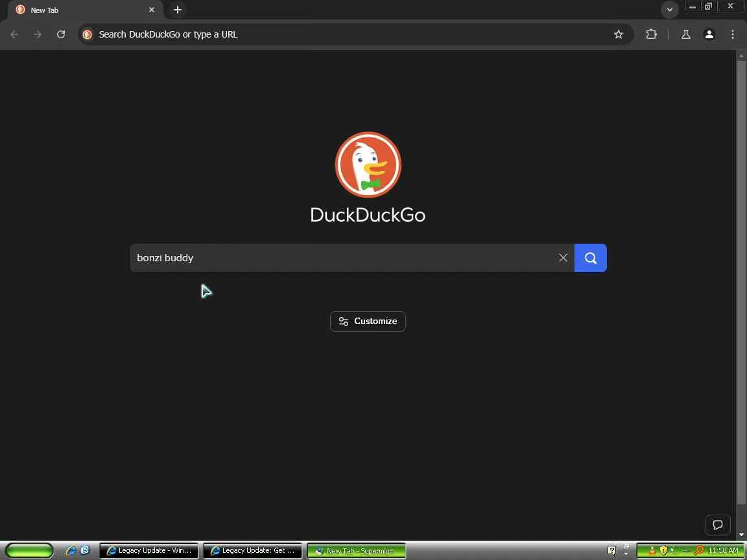Click the orange cone tray icon
The image size is (747, 560).
(x=652, y=550)
